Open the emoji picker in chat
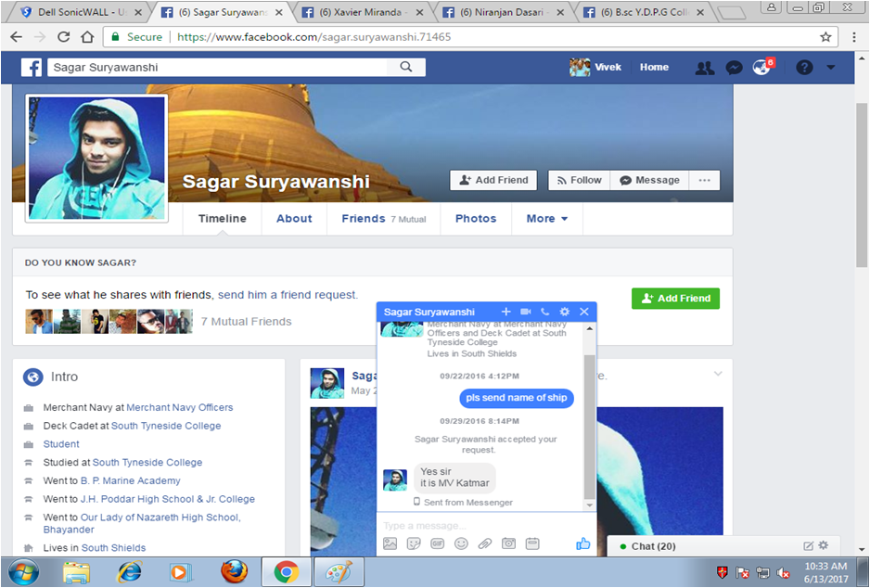The height and width of the screenshot is (588, 870). click(x=461, y=543)
